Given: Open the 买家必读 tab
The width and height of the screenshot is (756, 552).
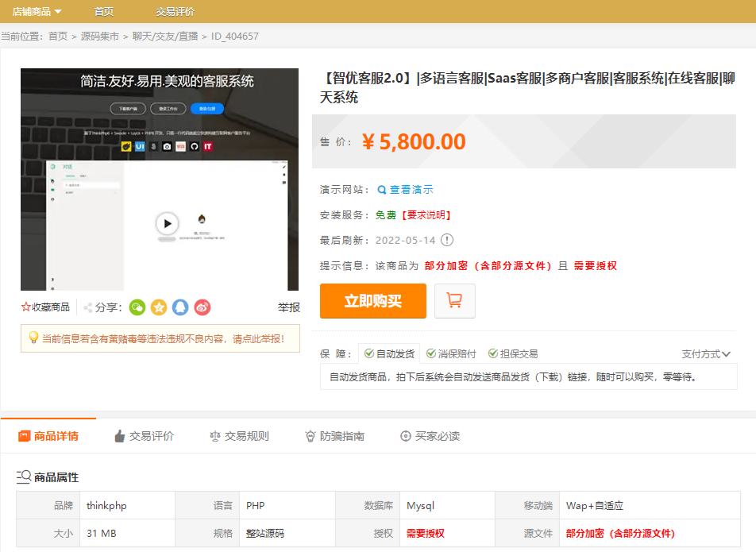Looking at the screenshot, I should [x=430, y=435].
